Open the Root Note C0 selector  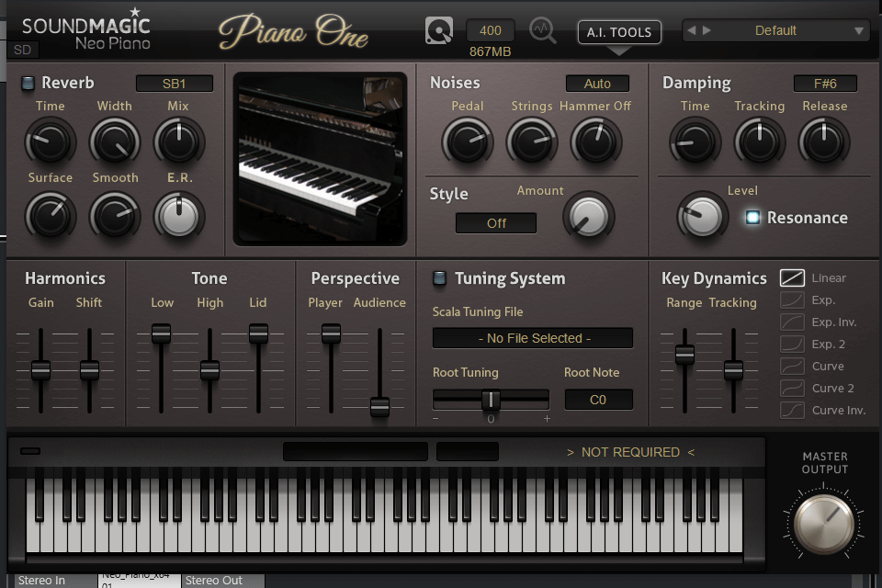tap(598, 400)
